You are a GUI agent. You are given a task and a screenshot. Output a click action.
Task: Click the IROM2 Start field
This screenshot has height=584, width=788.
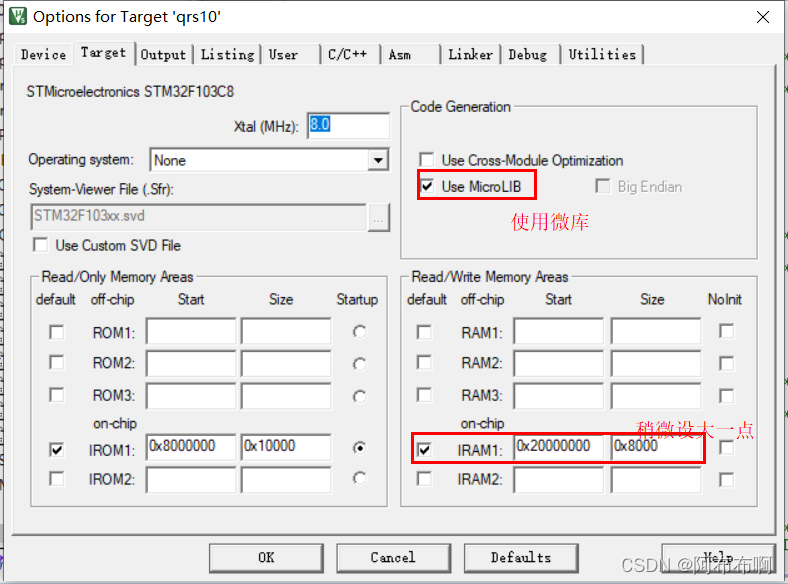click(191, 480)
